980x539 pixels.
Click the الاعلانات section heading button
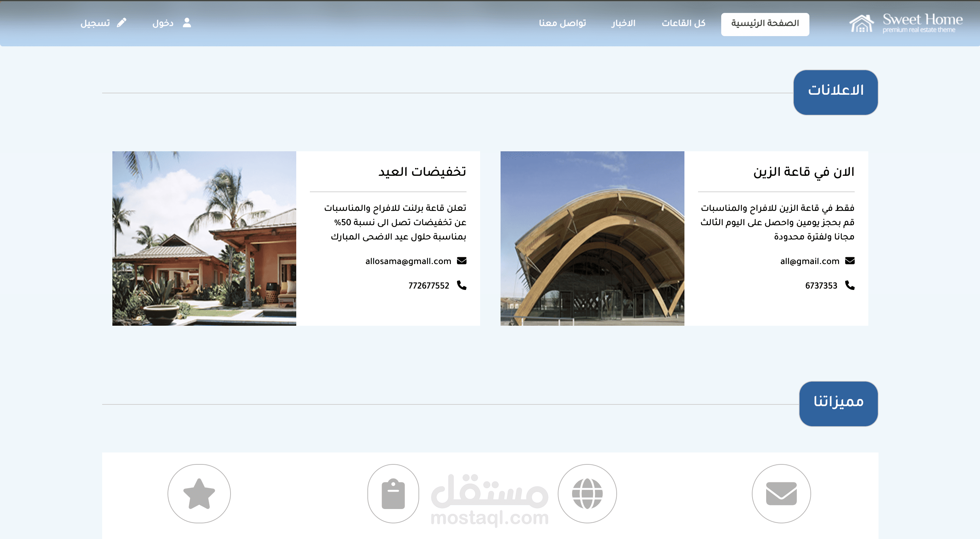[x=835, y=92]
